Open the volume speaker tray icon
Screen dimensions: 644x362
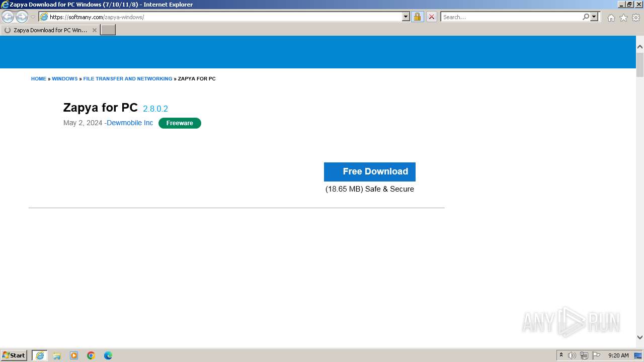(572, 355)
